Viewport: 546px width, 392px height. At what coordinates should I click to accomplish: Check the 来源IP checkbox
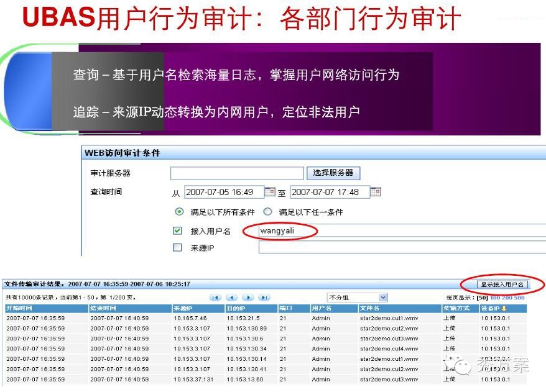tap(177, 247)
